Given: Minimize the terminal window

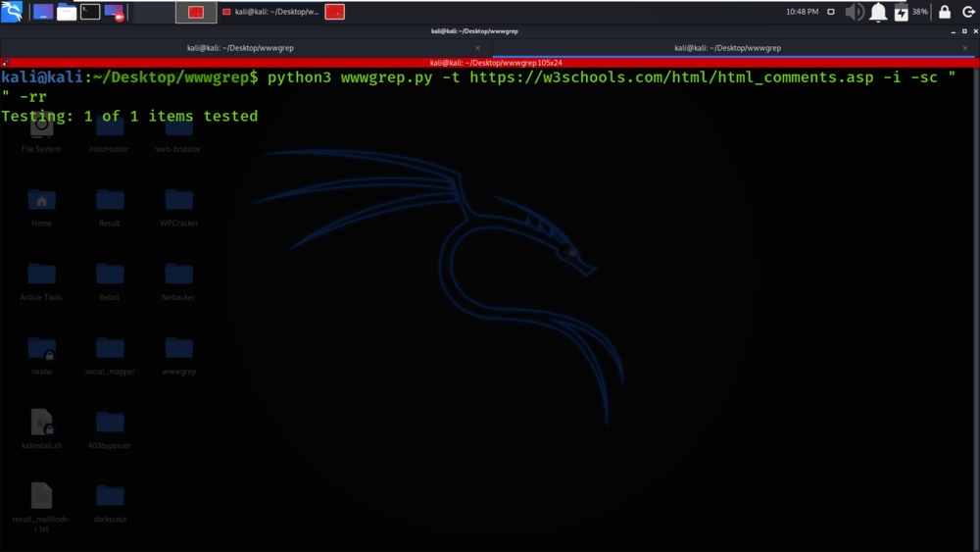Looking at the screenshot, I should point(954,31).
